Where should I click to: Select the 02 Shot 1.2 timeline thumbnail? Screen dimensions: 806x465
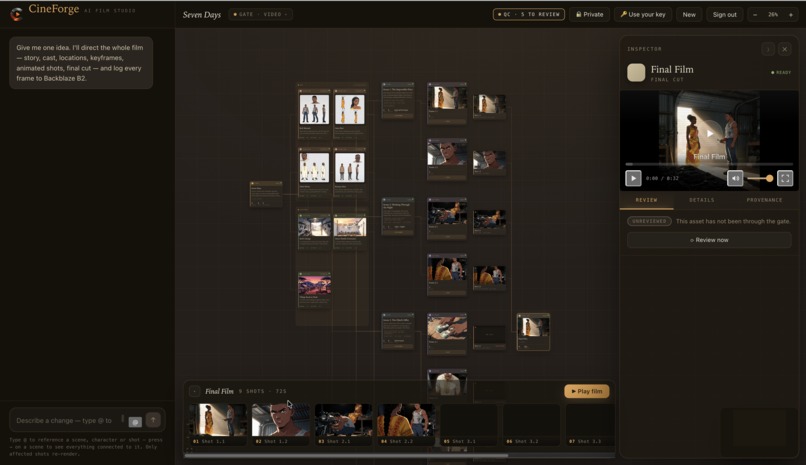281,423
